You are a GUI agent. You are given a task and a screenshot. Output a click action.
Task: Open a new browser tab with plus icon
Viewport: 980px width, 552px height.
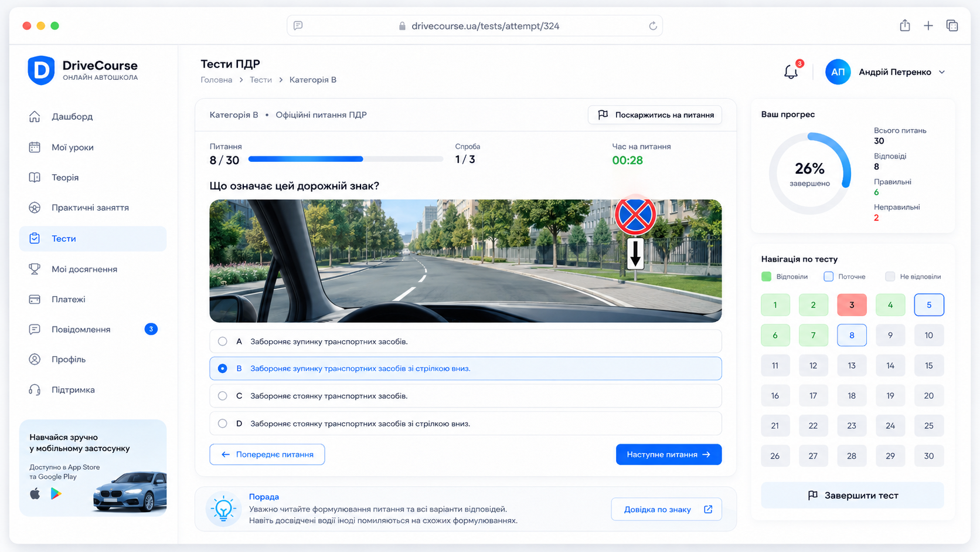928,25
